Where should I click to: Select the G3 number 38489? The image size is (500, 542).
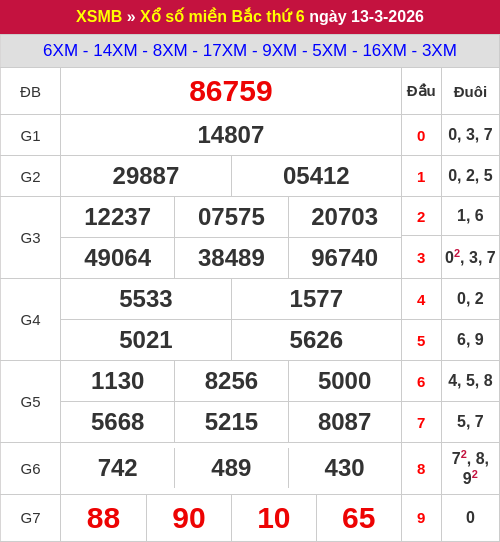(x=231, y=258)
